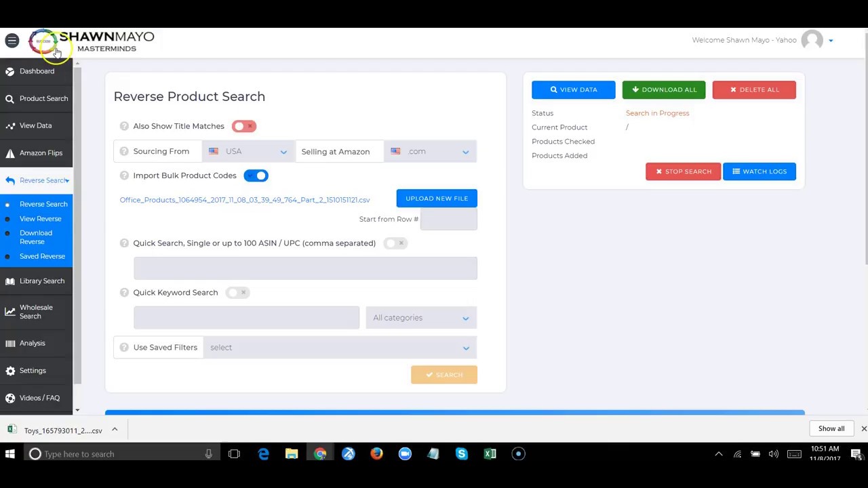Open the Sourcing From USA dropdown

(248, 151)
